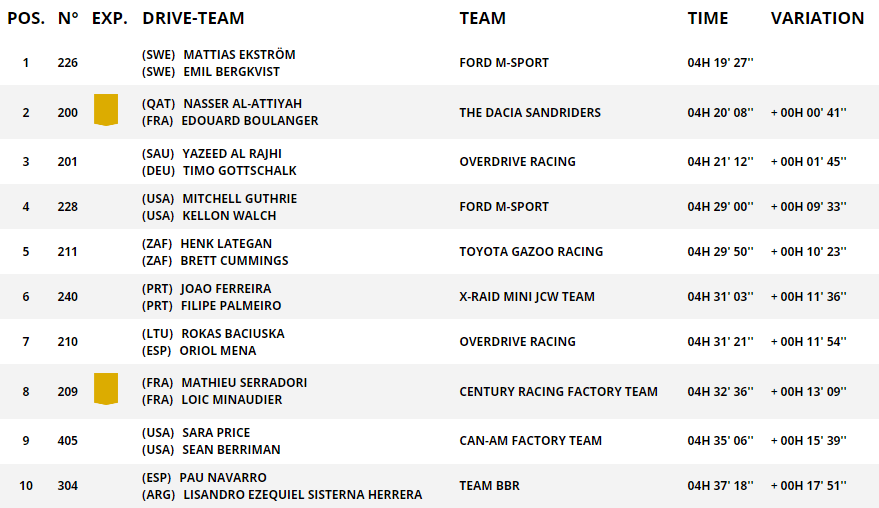Select driver Rokas Baciuska

coord(233,334)
